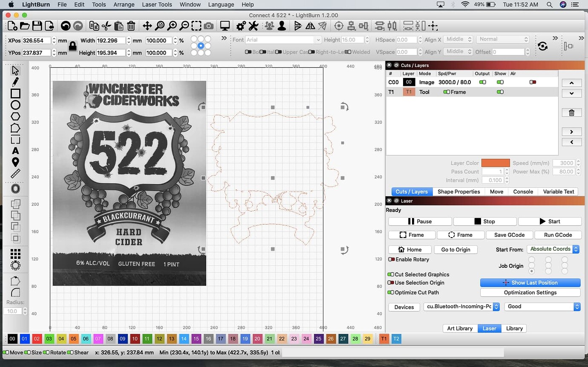The height and width of the screenshot is (367, 588).
Task: Select palette color swatch 01 blue
Action: pos(25,339)
